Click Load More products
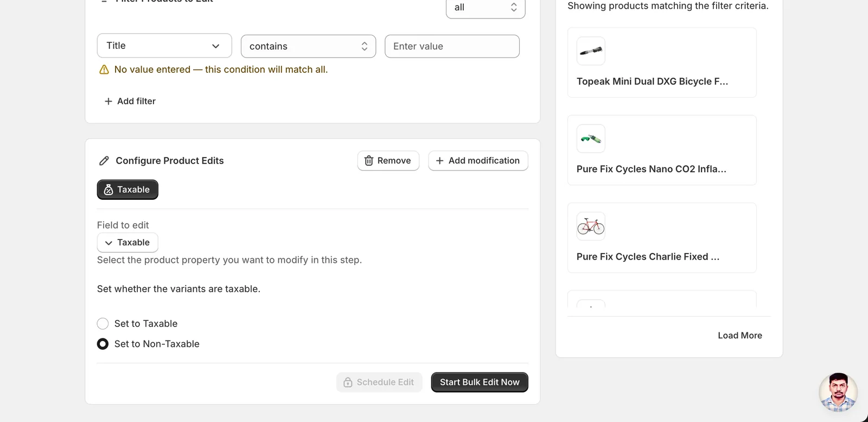This screenshot has height=422, width=868. [740, 336]
